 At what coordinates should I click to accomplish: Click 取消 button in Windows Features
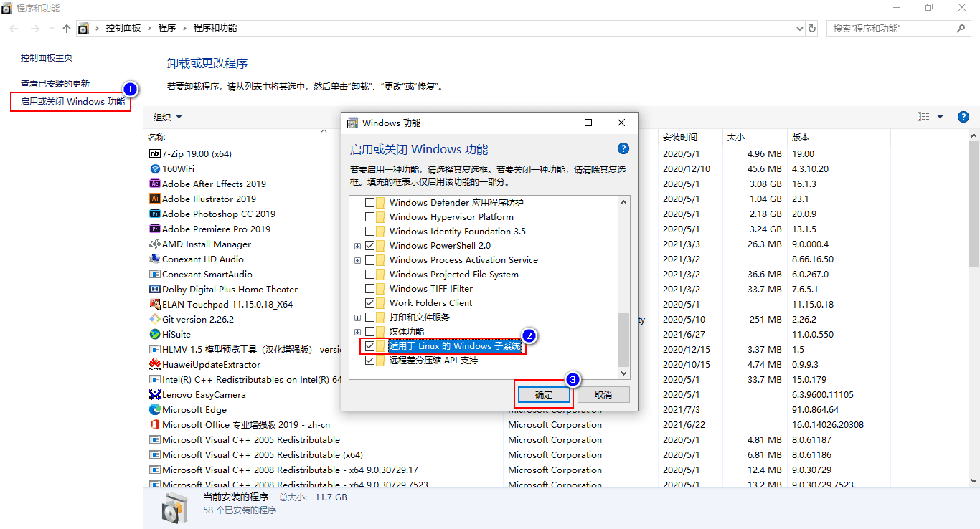603,395
